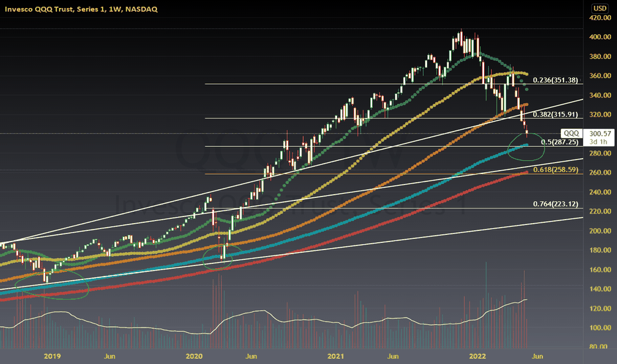Click the 380.00 price axis value
The height and width of the screenshot is (364, 617).
click(x=600, y=57)
